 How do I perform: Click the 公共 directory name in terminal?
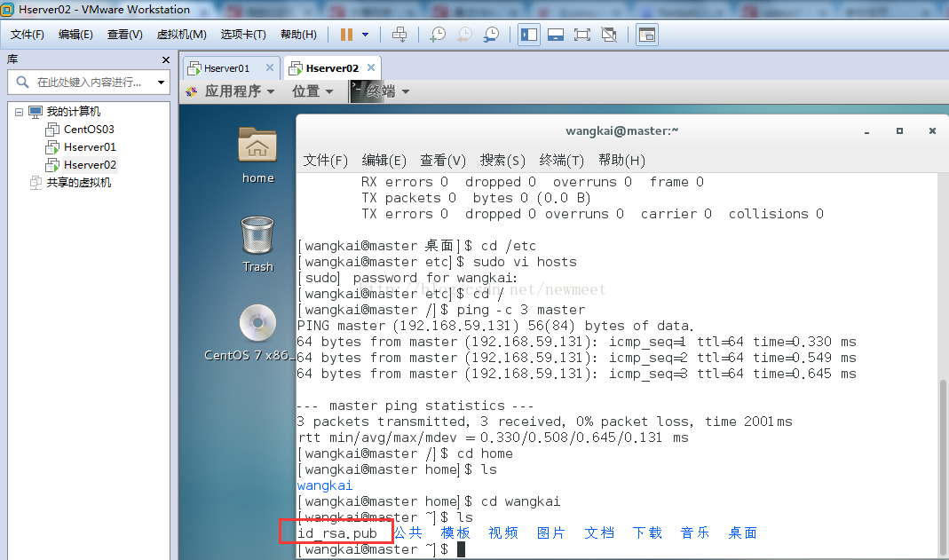point(408,532)
